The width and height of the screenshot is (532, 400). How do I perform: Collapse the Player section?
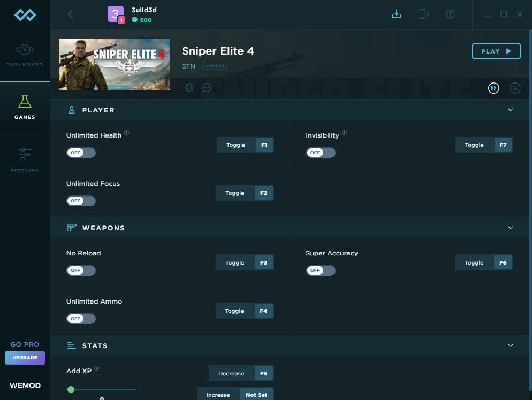tap(510, 110)
